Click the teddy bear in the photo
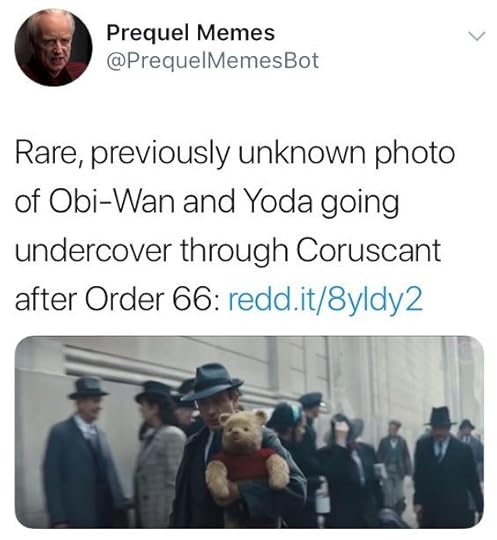Viewport: 497px width, 540px height. (246, 455)
